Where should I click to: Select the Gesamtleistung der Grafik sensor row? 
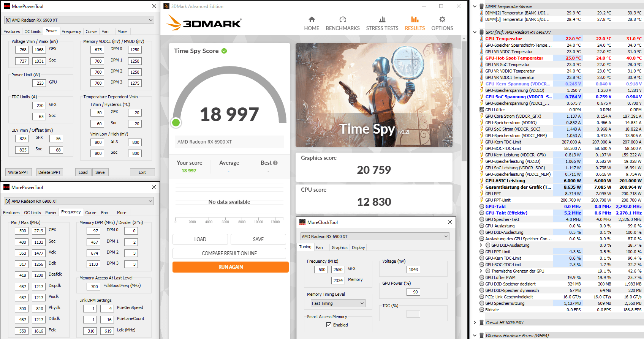[560, 187]
